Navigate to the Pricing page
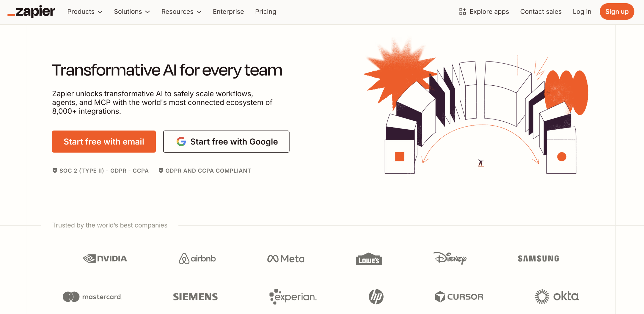Image resolution: width=644 pixels, height=314 pixels. (x=265, y=12)
